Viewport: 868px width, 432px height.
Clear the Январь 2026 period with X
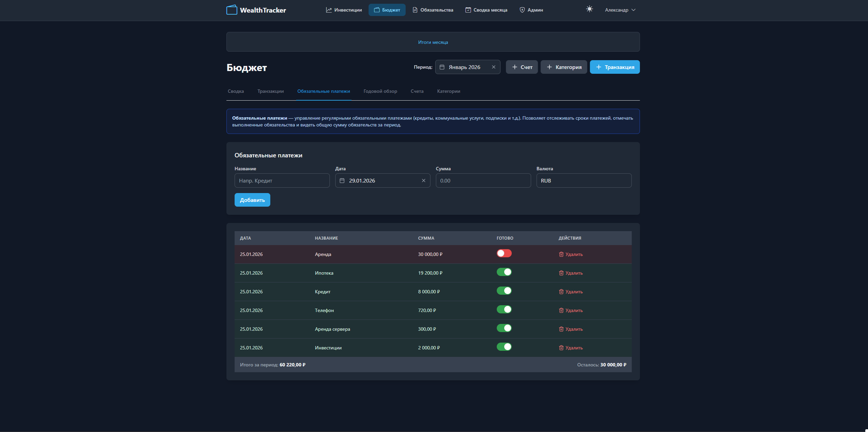coord(493,67)
